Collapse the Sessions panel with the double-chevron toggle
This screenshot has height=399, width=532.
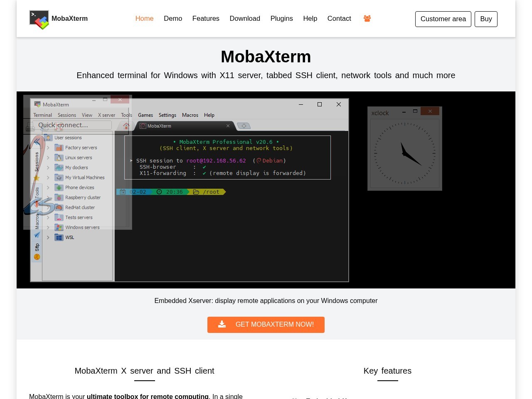37,142
